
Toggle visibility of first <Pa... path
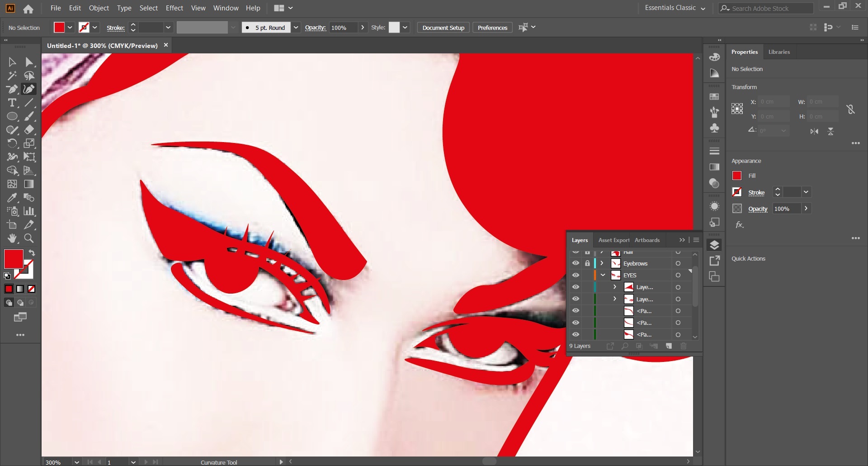coord(576,311)
